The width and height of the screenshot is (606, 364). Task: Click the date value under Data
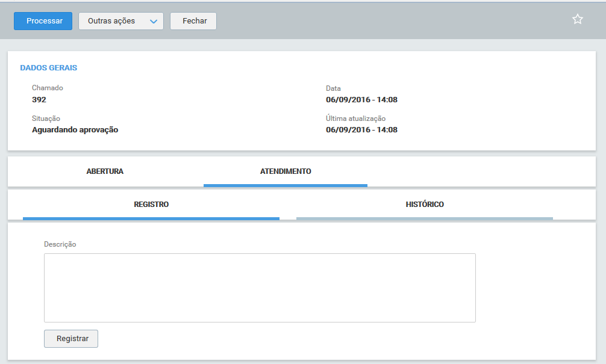[x=361, y=100]
